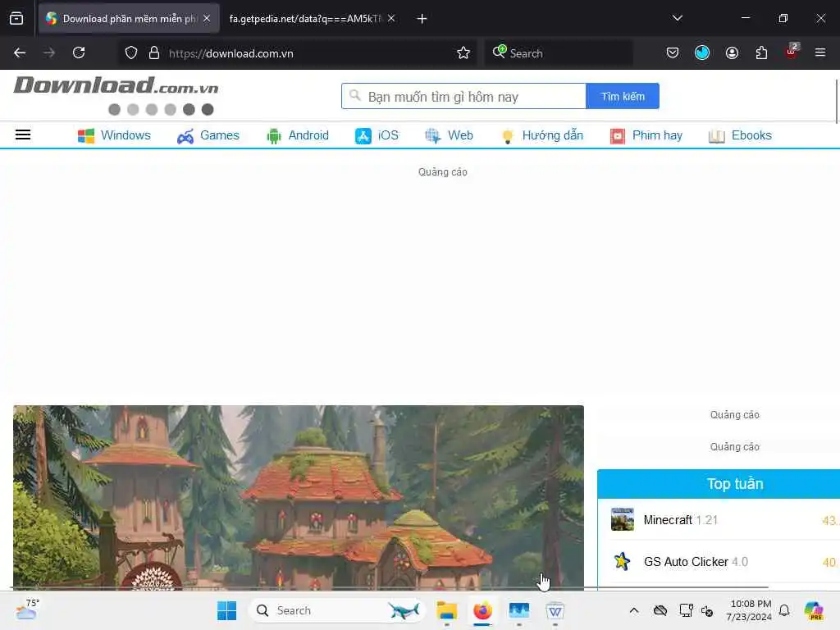Open the Ebooks section
This screenshot has width=840, height=630.
[x=740, y=135]
